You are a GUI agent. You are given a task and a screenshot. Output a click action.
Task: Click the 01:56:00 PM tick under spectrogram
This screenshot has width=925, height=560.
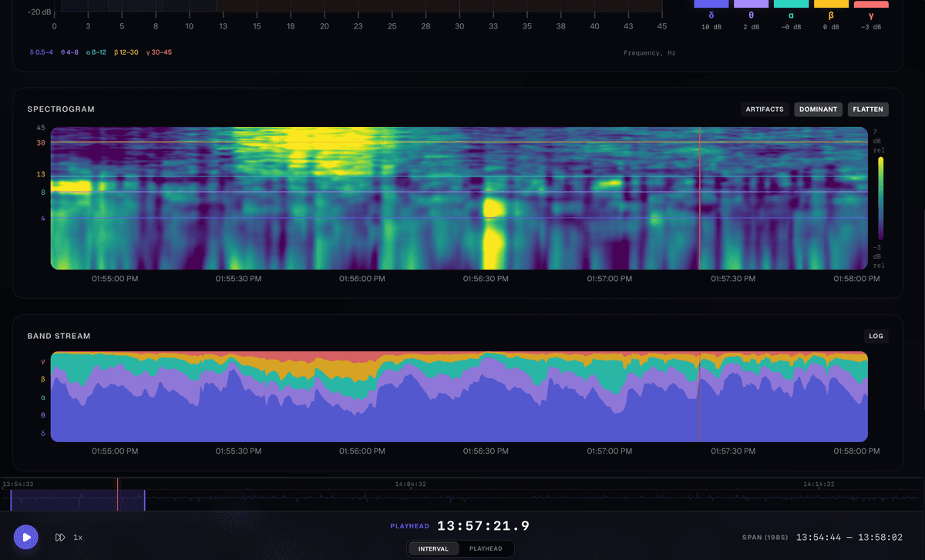(362, 279)
